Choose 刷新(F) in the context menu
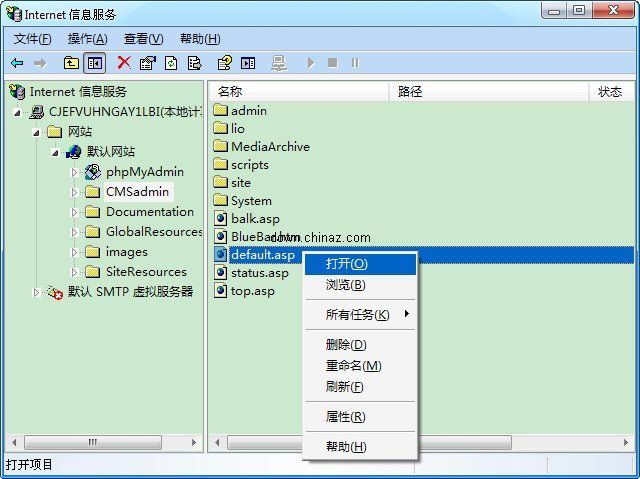This screenshot has height=479, width=640. coord(360,386)
